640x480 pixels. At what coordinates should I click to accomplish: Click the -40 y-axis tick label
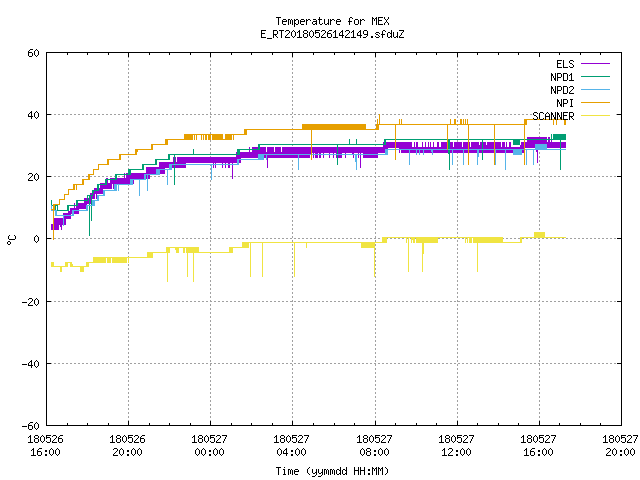point(31,364)
